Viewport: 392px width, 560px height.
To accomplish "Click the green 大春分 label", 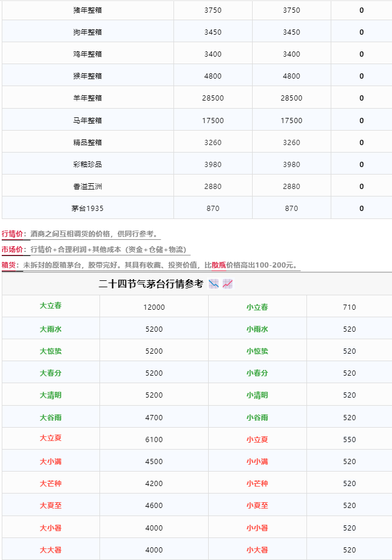I will click(x=51, y=373).
